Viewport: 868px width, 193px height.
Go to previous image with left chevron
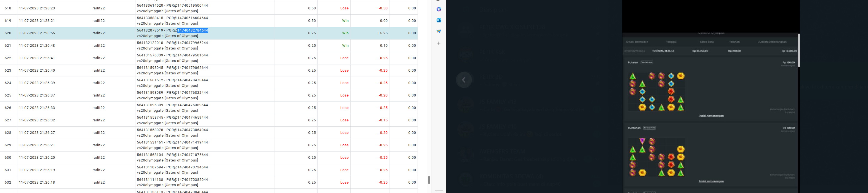pyautogui.click(x=464, y=80)
